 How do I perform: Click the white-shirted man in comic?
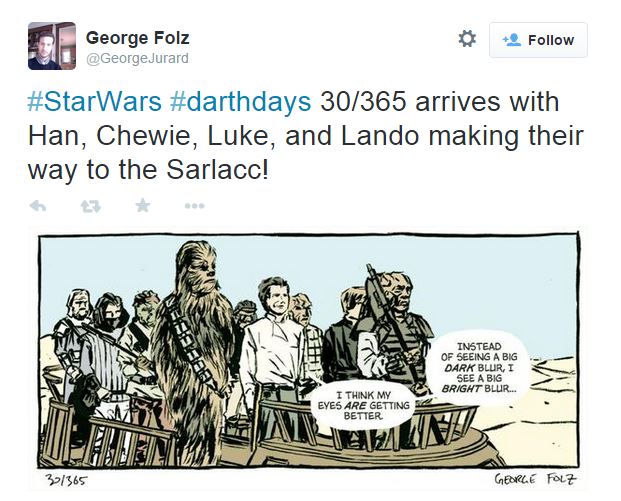(x=273, y=349)
